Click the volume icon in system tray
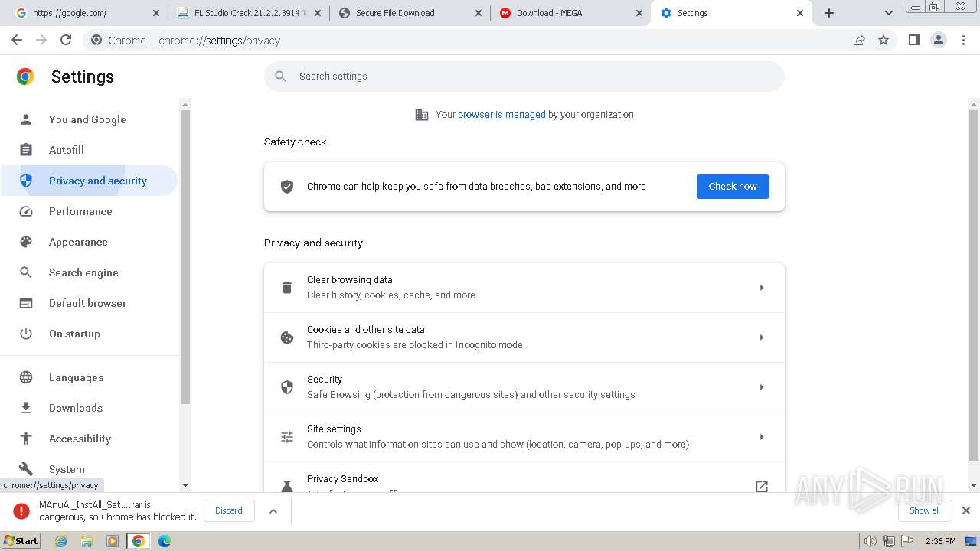Image resolution: width=980 pixels, height=551 pixels. click(871, 541)
